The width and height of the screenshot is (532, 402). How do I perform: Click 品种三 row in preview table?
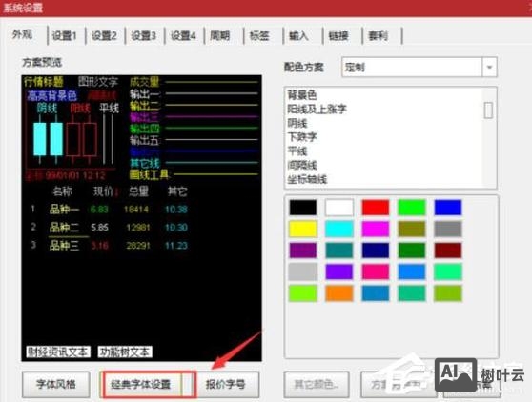(x=109, y=245)
